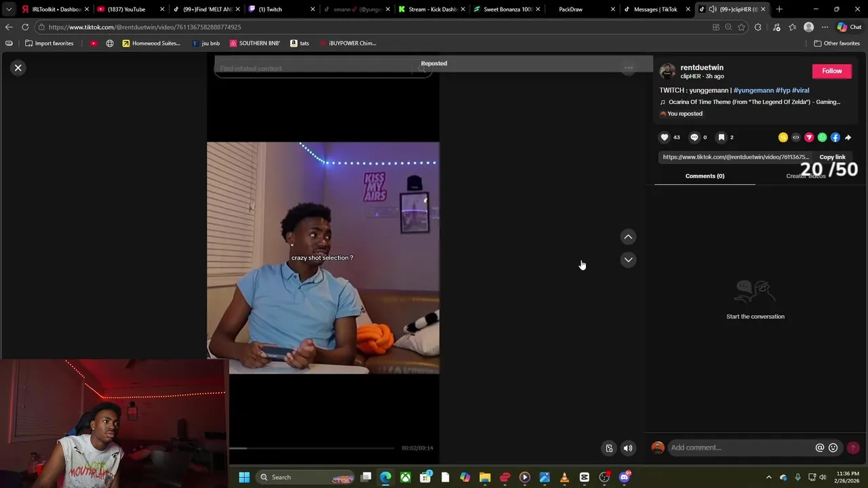868x488 pixels.
Task: Open rentduetwin profile name
Action: 702,68
